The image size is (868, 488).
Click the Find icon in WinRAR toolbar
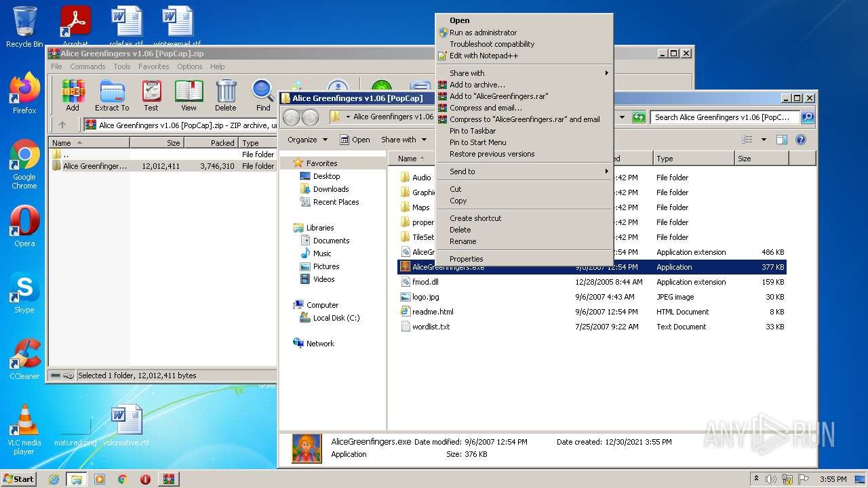263,96
